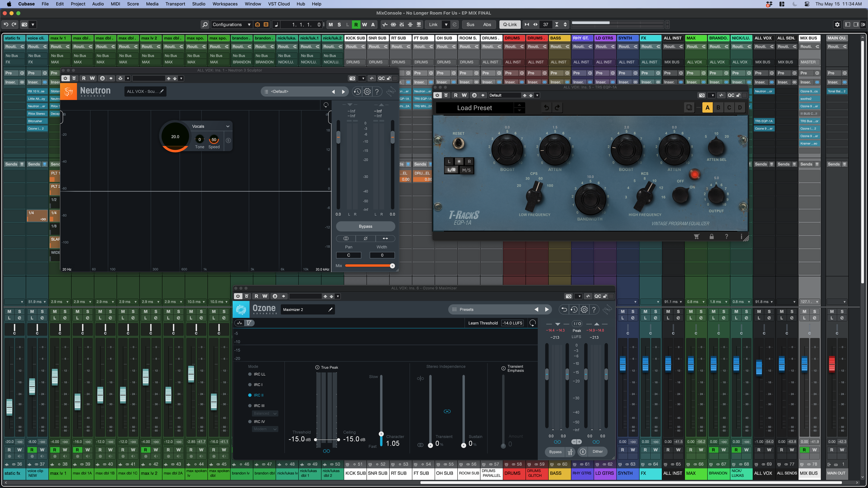Select IRC I mode radio button
868x488 pixels.
(x=250, y=385)
